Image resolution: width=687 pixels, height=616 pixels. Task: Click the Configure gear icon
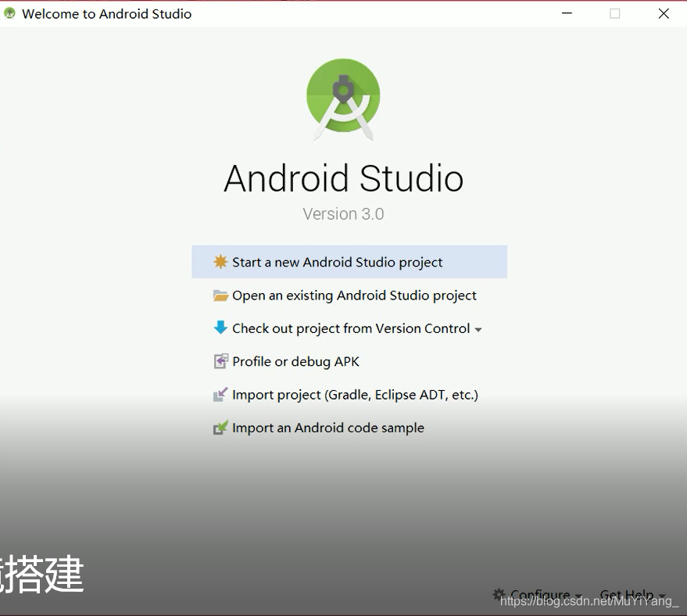pyautogui.click(x=499, y=595)
